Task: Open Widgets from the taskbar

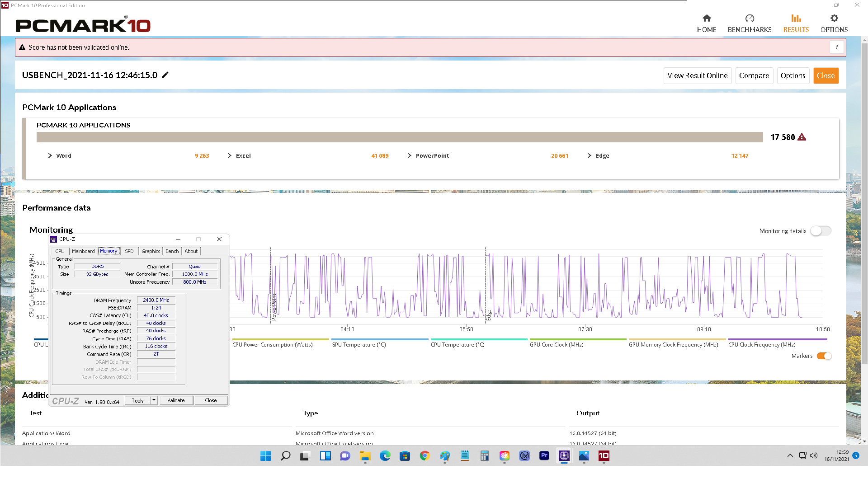Action: [325, 456]
